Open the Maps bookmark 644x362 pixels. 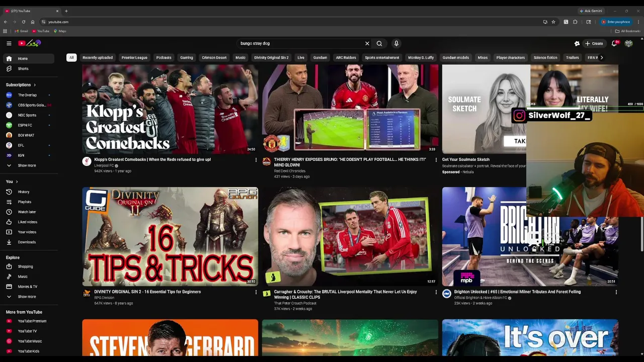click(60, 31)
